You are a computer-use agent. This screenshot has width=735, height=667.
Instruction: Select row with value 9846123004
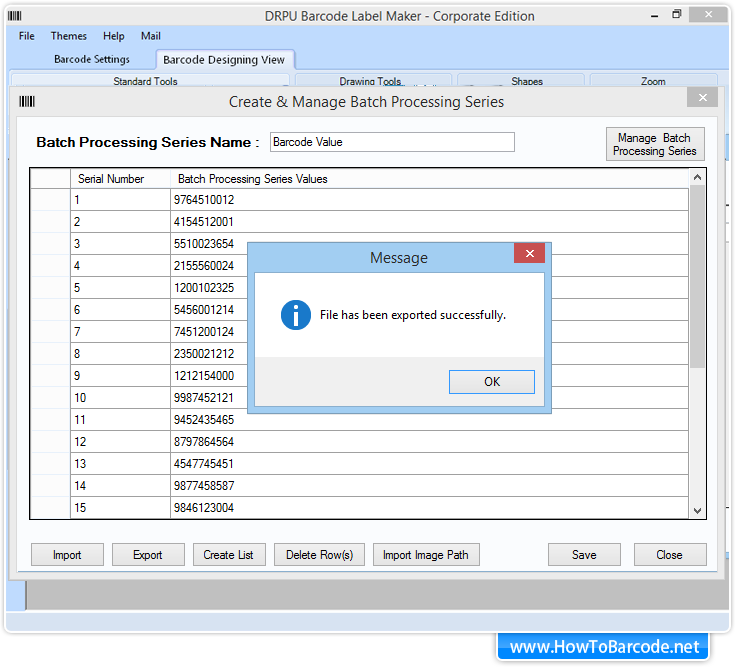click(204, 508)
